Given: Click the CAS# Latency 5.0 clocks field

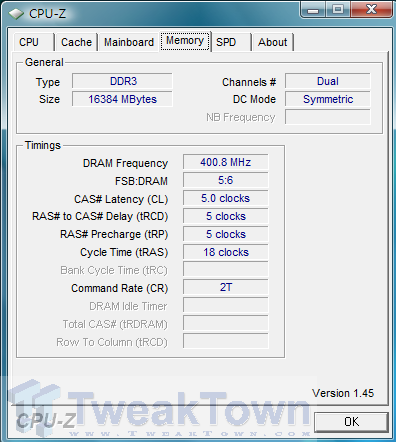Looking at the screenshot, I should pos(226,198).
